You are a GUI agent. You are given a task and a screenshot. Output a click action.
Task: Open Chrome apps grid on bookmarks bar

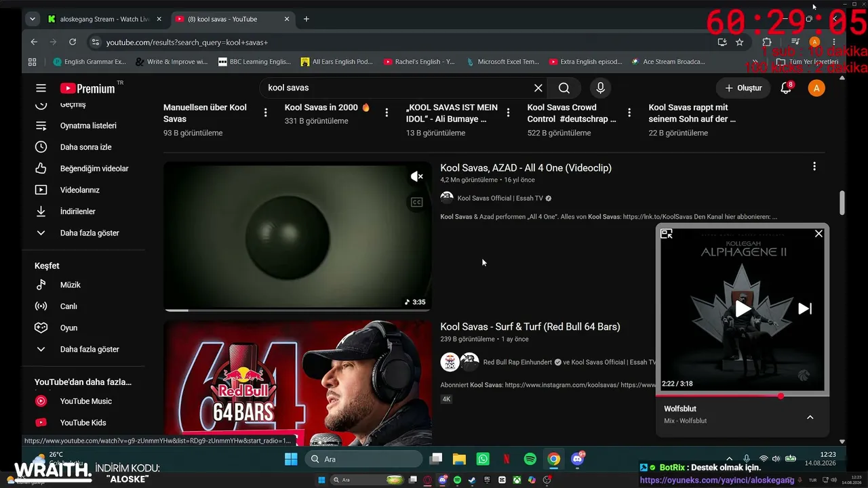point(32,62)
